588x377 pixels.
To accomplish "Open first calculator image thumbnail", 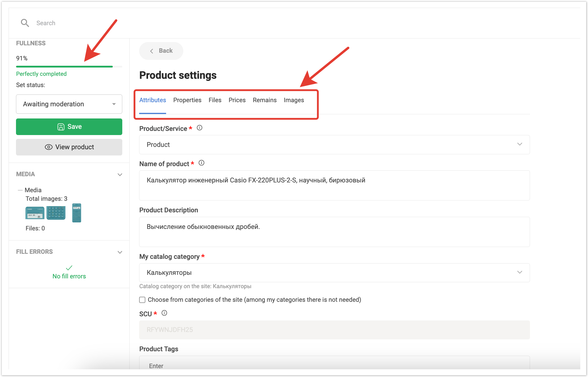I will pos(35,213).
